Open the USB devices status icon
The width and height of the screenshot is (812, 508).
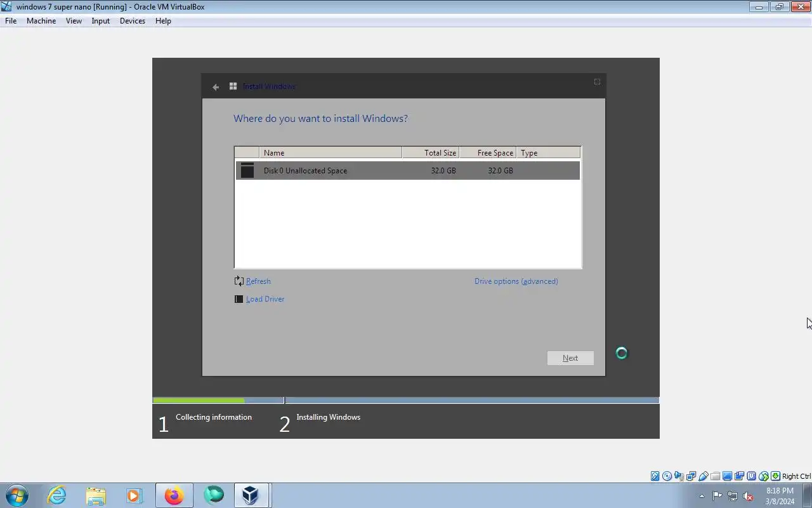point(703,476)
